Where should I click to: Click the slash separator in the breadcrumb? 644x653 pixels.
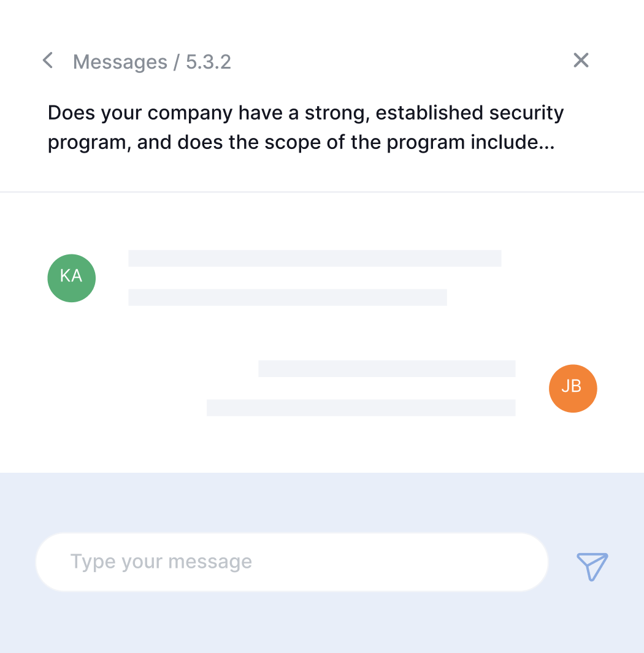(177, 62)
